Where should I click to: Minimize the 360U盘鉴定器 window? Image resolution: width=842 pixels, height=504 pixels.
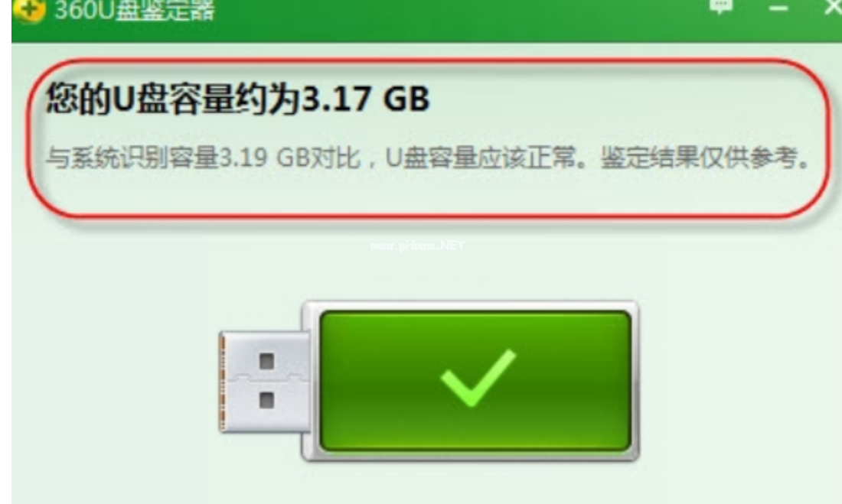[x=778, y=8]
